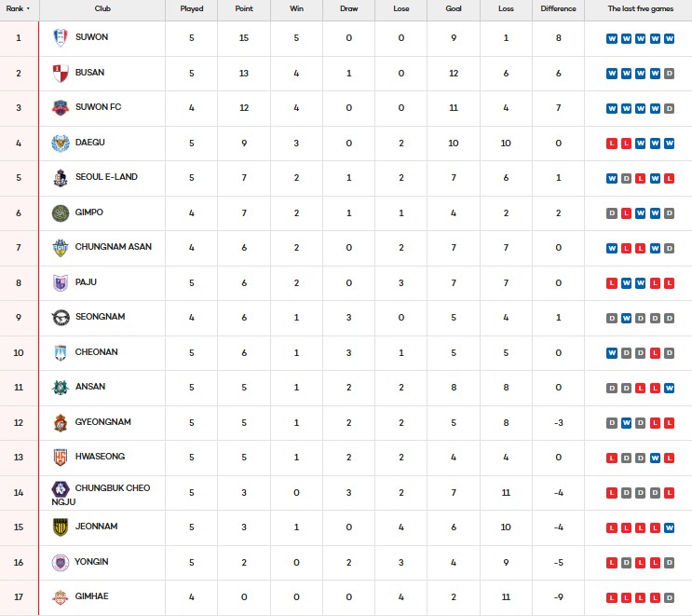
Task: Open the HWASEONG club link
Action: coord(100,457)
